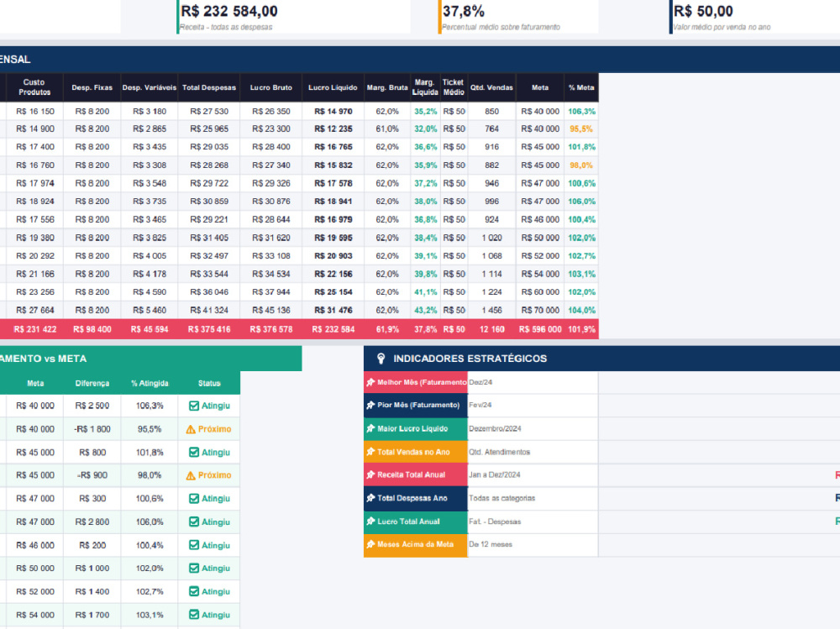The image size is (840, 629).
Task: Select the -R$ 1 800 difference cell
Action: (x=92, y=429)
